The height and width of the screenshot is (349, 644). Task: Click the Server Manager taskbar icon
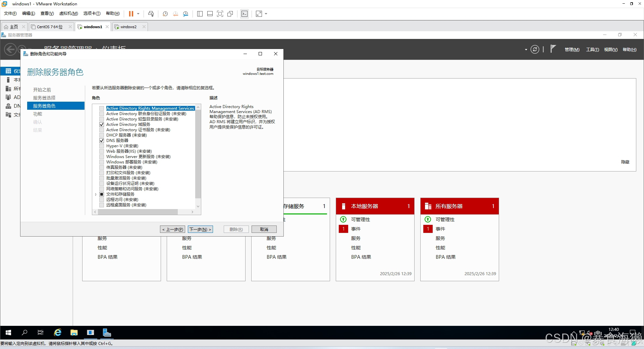point(107,333)
